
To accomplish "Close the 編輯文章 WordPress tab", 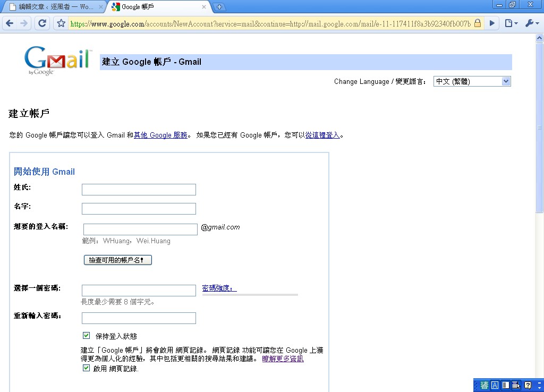I will [100, 6].
